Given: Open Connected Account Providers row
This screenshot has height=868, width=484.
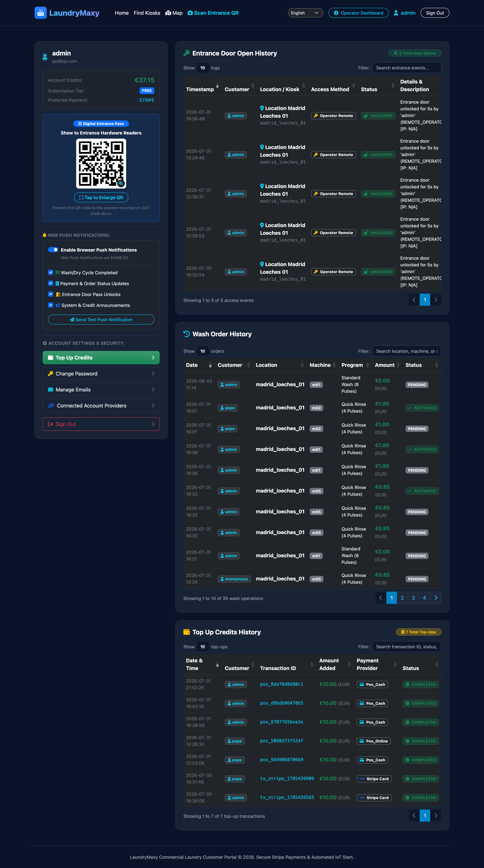Looking at the screenshot, I should point(101,406).
